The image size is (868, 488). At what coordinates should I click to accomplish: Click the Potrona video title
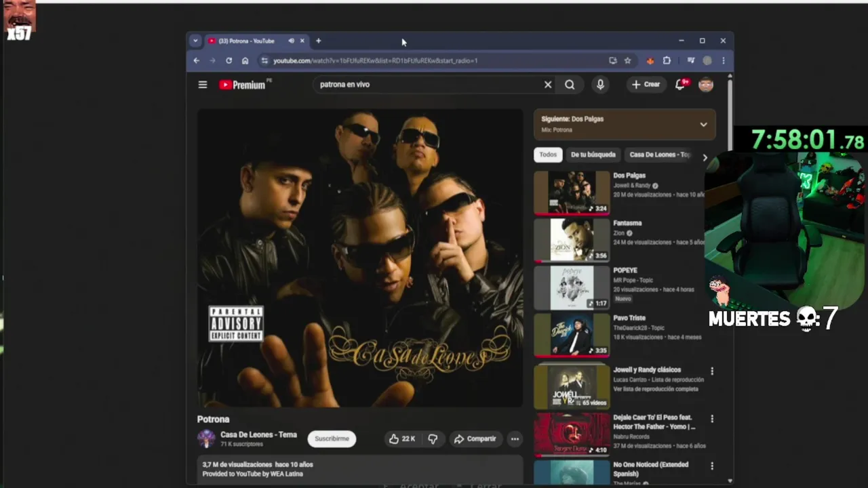pos(213,420)
